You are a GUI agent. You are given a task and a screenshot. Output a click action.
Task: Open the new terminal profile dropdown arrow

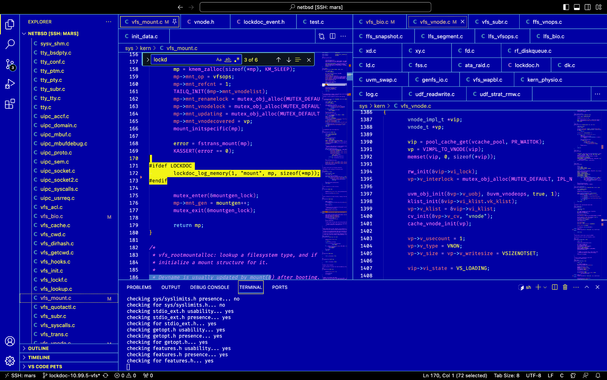(545, 287)
